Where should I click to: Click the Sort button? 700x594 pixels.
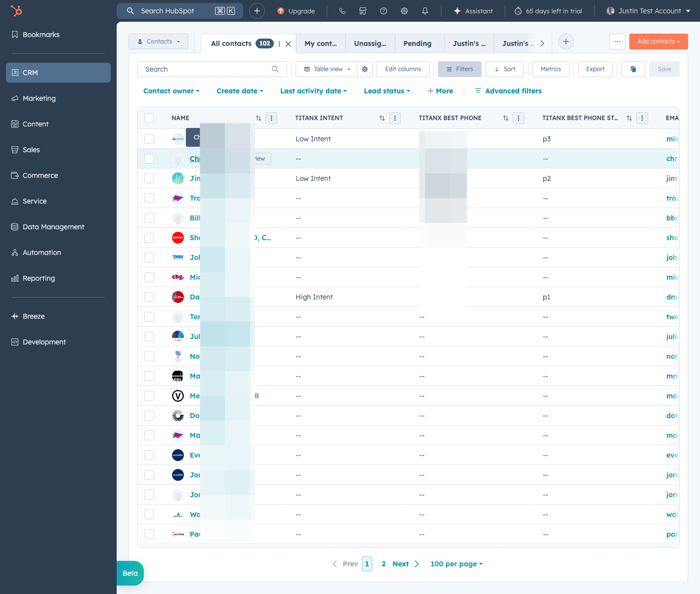[x=505, y=69]
